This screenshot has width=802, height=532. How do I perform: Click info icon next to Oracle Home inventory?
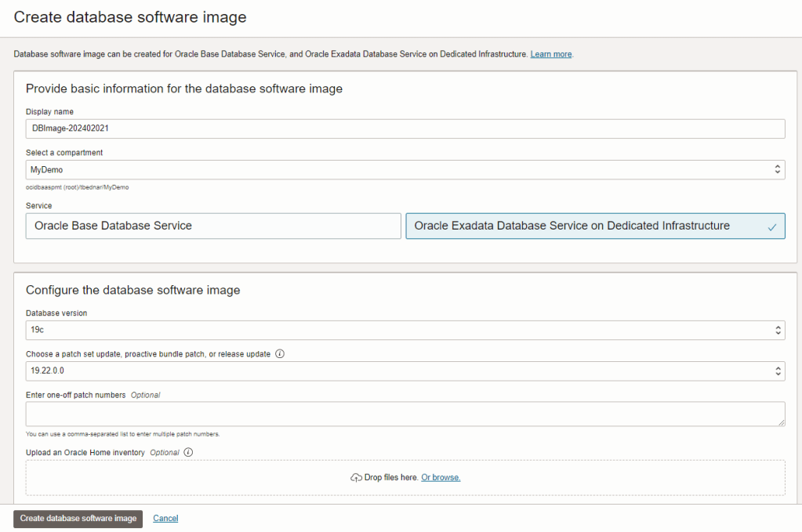coord(188,452)
